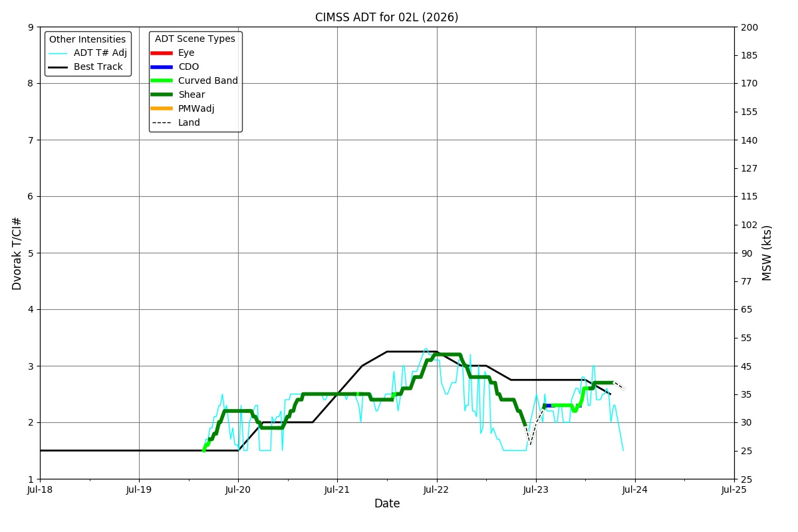The height and width of the screenshot is (532, 798).
Task: Click the right axis value 170
Action: coord(747,84)
